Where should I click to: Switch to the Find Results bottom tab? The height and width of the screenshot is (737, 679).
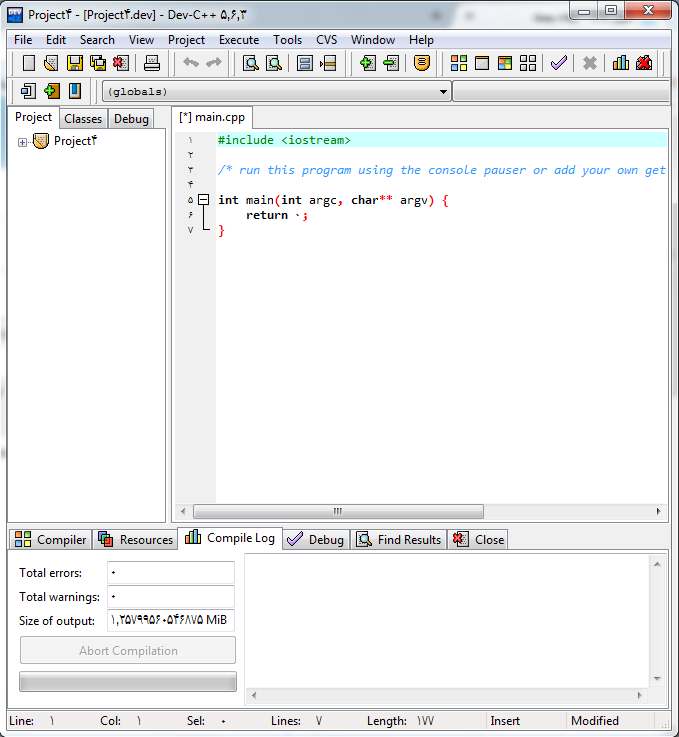[x=398, y=540]
